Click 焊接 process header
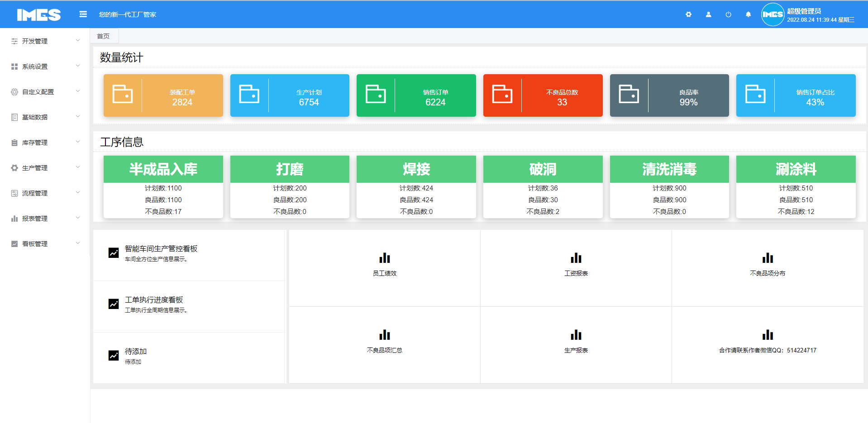 click(x=416, y=169)
